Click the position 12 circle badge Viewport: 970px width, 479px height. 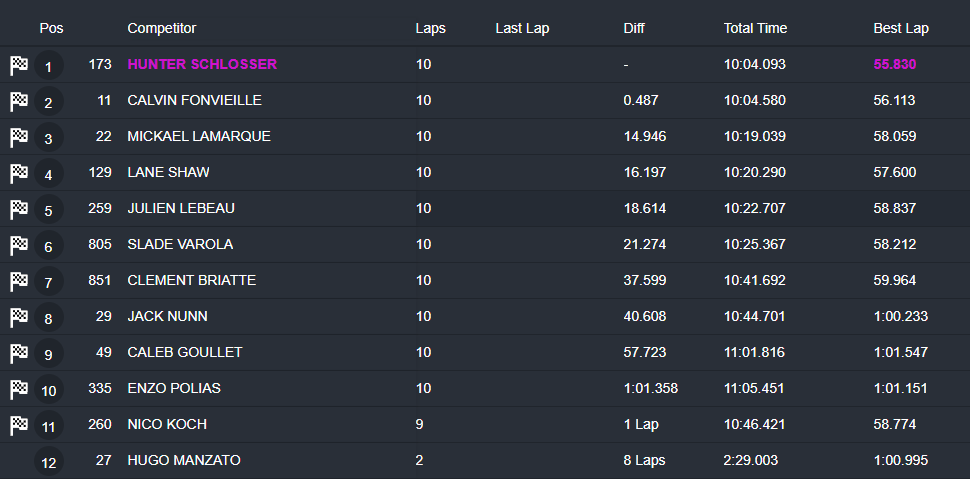click(48, 462)
